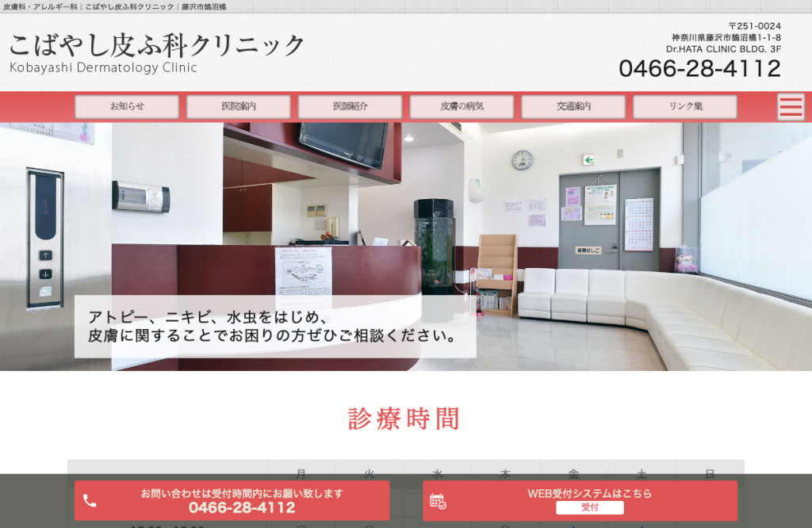
Task: Click the clinic waiting room hero image
Action: click(406, 247)
